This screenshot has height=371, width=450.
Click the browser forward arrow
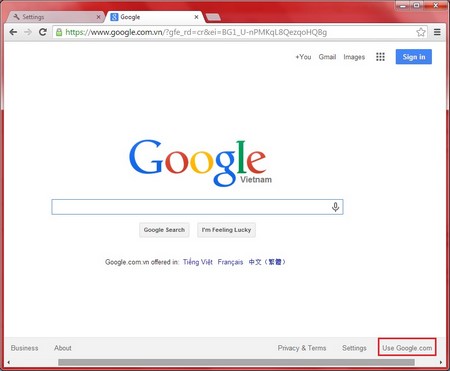[x=28, y=32]
